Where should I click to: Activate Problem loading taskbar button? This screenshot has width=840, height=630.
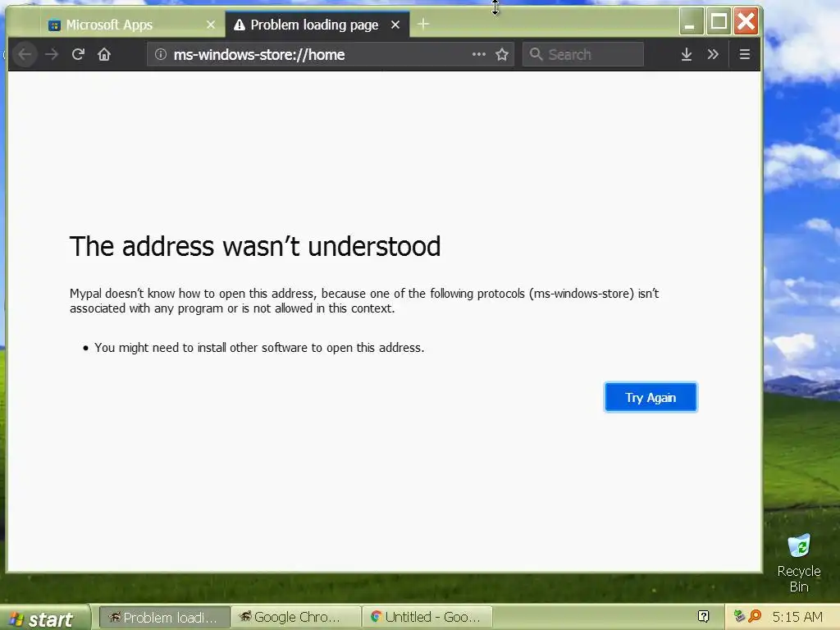(x=165, y=617)
